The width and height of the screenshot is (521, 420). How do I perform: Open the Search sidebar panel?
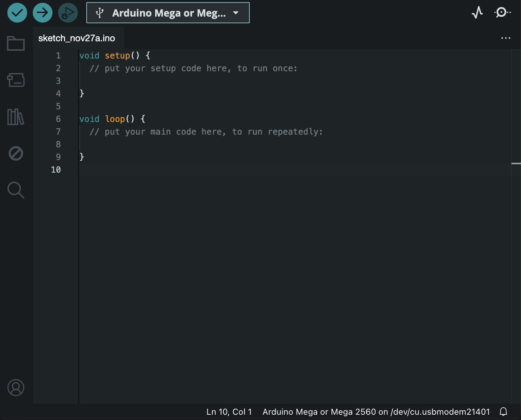click(16, 190)
